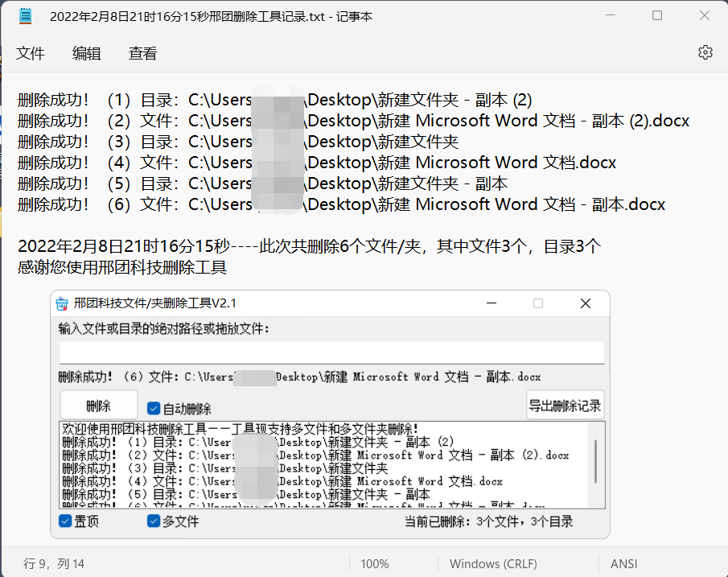Image resolution: width=728 pixels, height=577 pixels.
Task: Click tool log row (4) Word 文档.docx
Action: [x=282, y=481]
